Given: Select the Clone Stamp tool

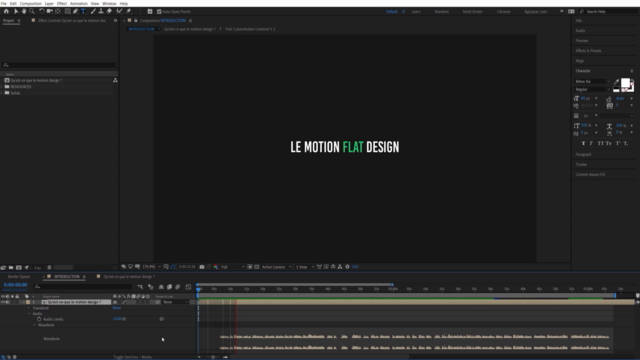Looking at the screenshot, I should 101,11.
